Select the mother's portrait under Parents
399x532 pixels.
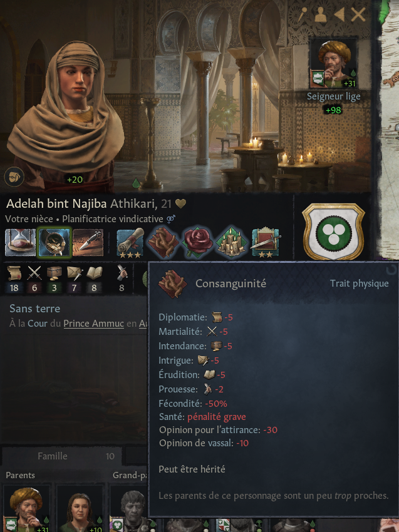pyautogui.click(x=80, y=508)
